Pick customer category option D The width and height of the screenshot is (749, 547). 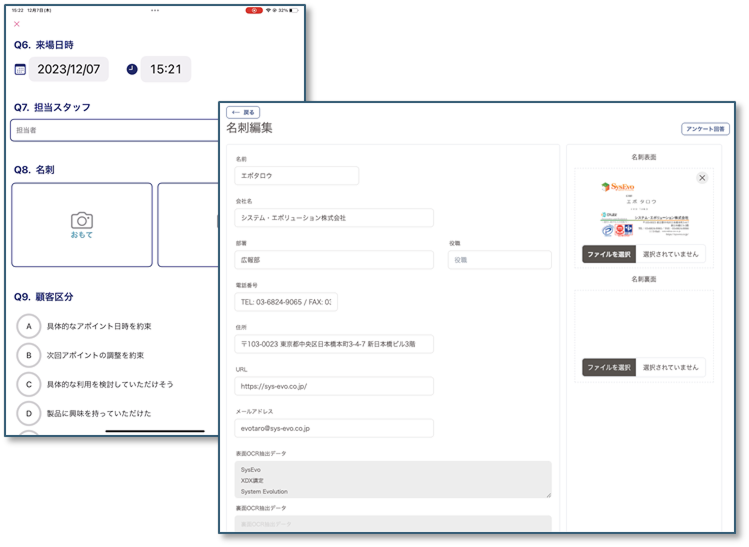click(30, 413)
